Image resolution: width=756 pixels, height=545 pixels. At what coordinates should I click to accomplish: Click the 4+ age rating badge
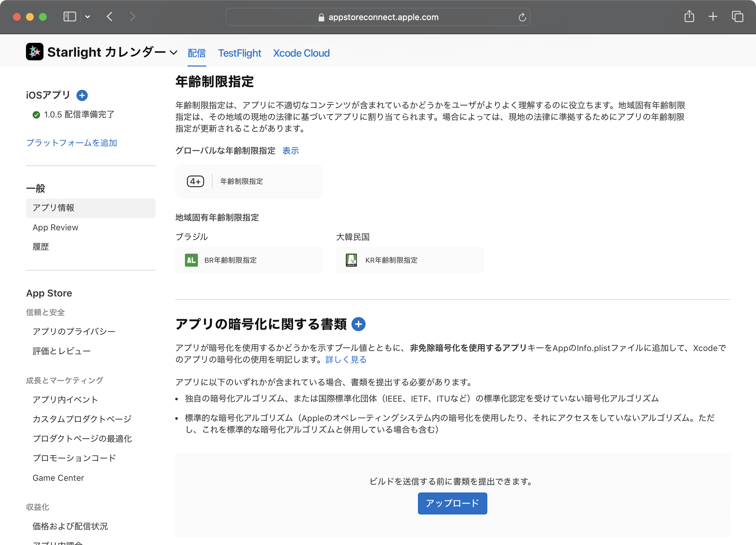[x=195, y=181]
